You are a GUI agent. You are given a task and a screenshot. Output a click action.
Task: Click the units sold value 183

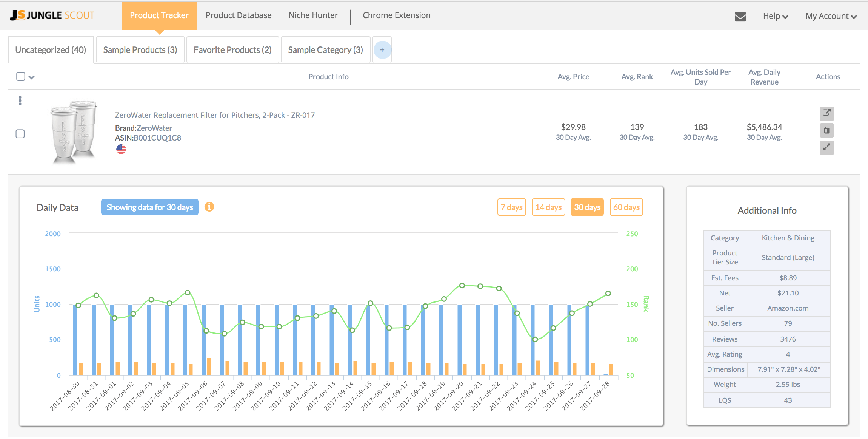coord(701,127)
